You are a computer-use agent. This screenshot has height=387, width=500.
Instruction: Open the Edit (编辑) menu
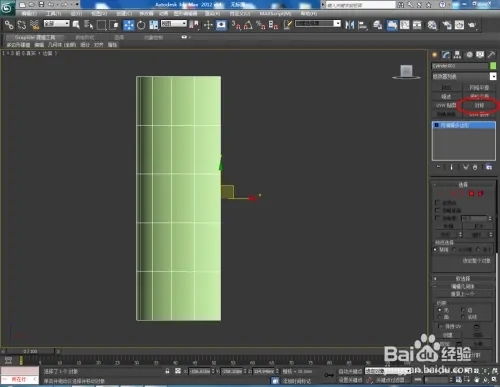(29, 13)
